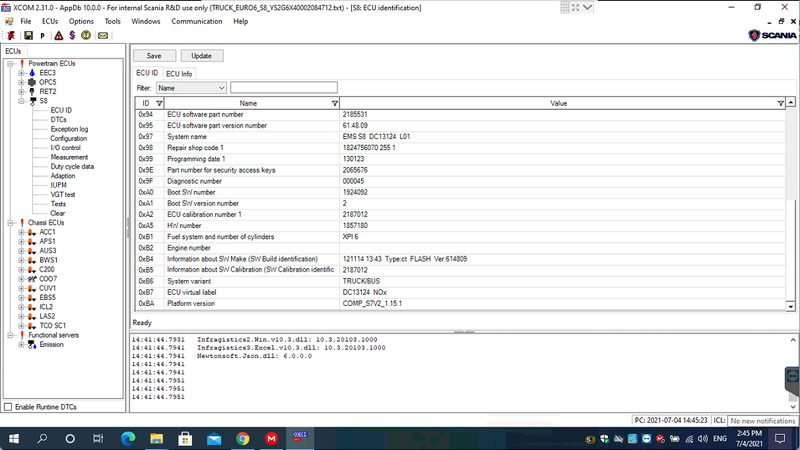The width and height of the screenshot is (800, 450).
Task: Click the Emission server icon in tree
Action: pos(32,345)
